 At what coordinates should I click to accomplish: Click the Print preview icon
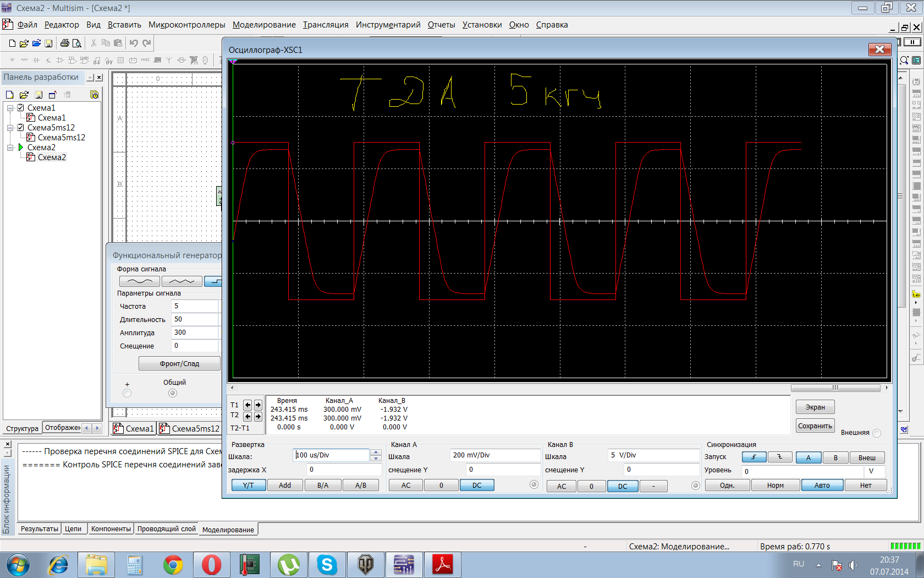click(x=77, y=43)
